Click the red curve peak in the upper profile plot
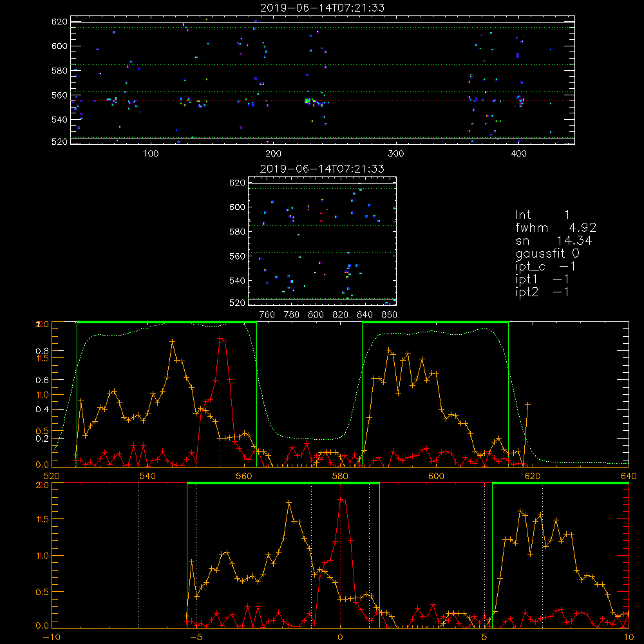The image size is (644, 644). pyautogui.click(x=220, y=339)
